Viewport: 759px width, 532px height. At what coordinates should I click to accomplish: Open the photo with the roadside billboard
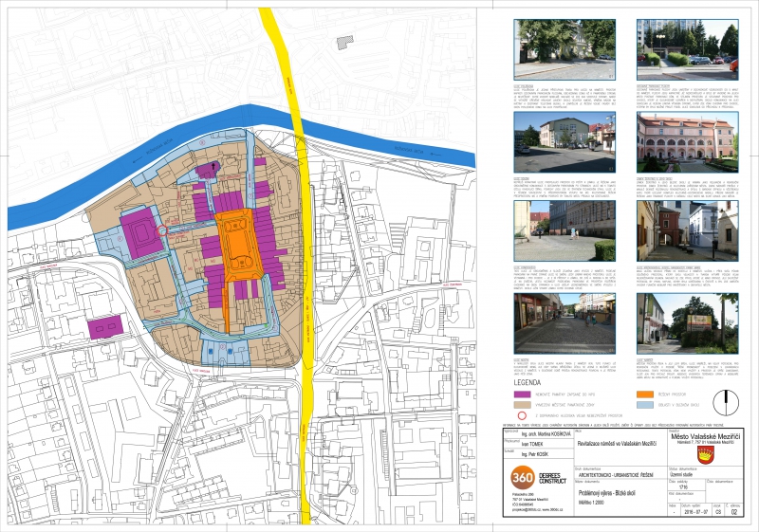point(687,323)
